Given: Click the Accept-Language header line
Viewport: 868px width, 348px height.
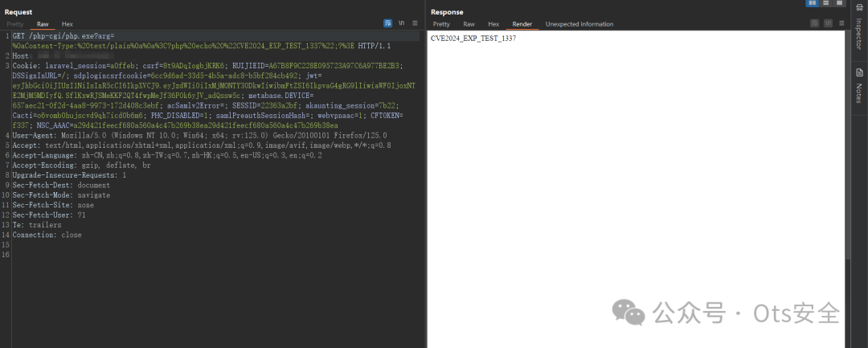Looking at the screenshot, I should pyautogui.click(x=167, y=155).
